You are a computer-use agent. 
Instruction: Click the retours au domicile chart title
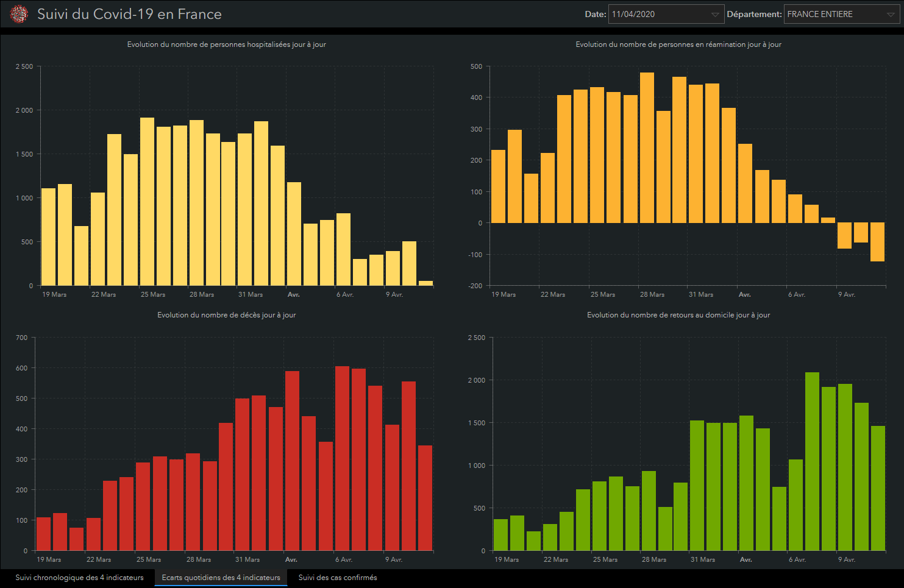click(x=678, y=315)
